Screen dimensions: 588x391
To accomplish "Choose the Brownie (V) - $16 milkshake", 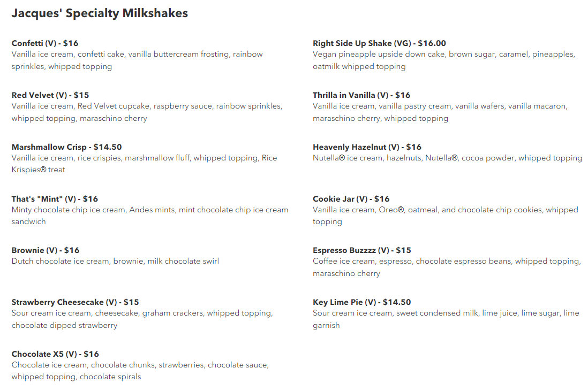I will pos(46,250).
